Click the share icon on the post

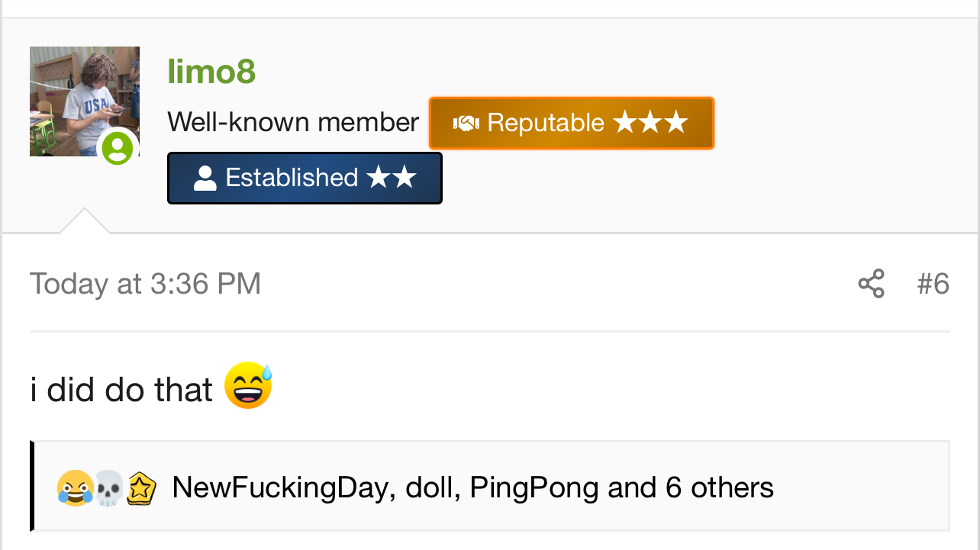click(871, 284)
